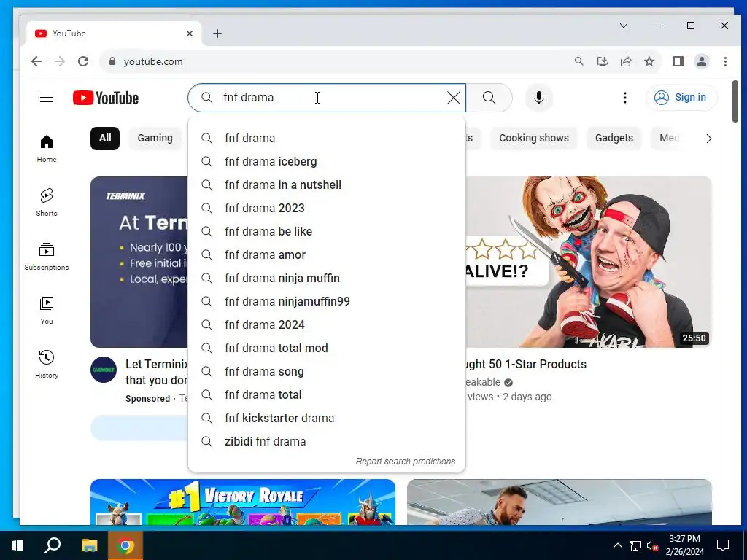Select the Cooking shows chip
747x560 pixels.
click(x=533, y=138)
